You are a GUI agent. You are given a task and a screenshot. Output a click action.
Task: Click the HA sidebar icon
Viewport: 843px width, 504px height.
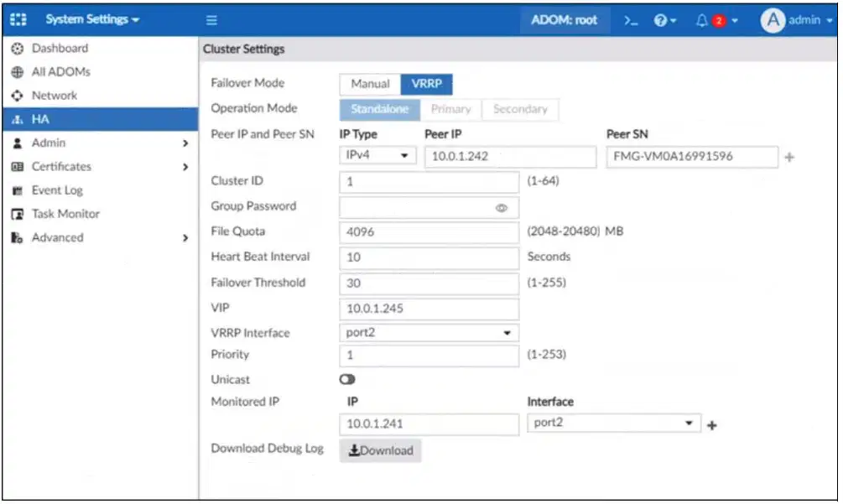tap(18, 119)
